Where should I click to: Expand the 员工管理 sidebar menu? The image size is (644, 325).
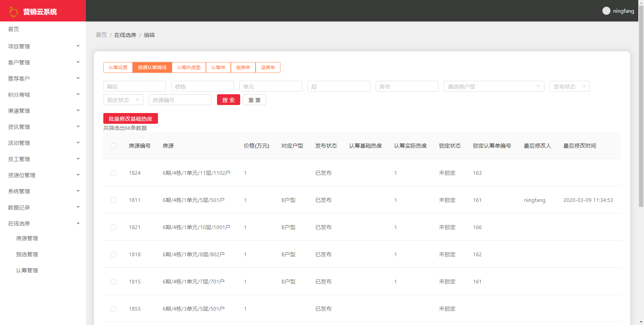(43, 159)
